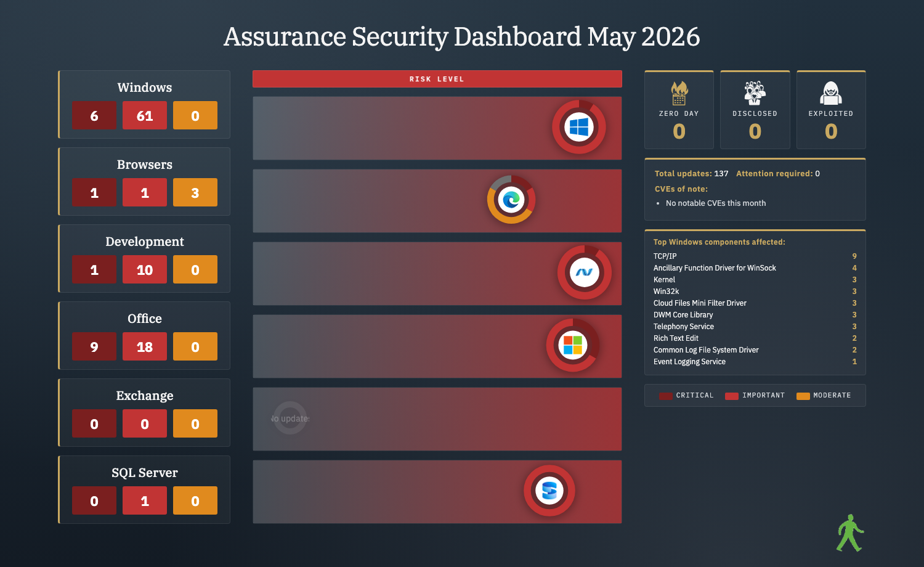
Task: Click the Win32k component row
Action: pyautogui.click(x=755, y=292)
